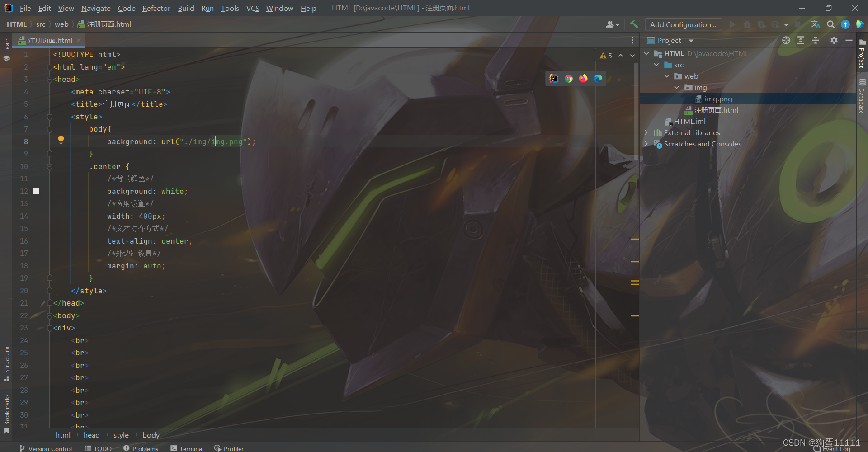
Task: Open Problems tool window
Action: click(x=141, y=448)
